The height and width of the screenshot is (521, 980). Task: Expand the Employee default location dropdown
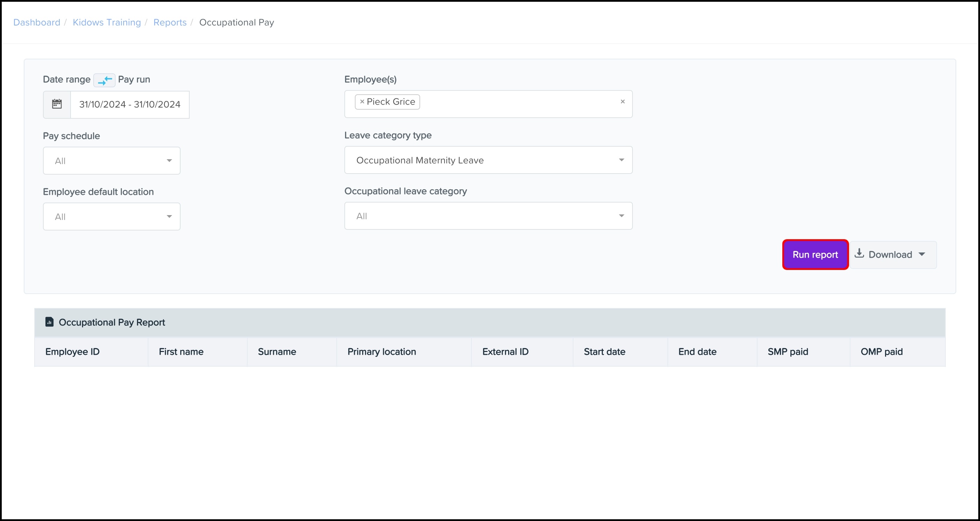click(x=111, y=217)
